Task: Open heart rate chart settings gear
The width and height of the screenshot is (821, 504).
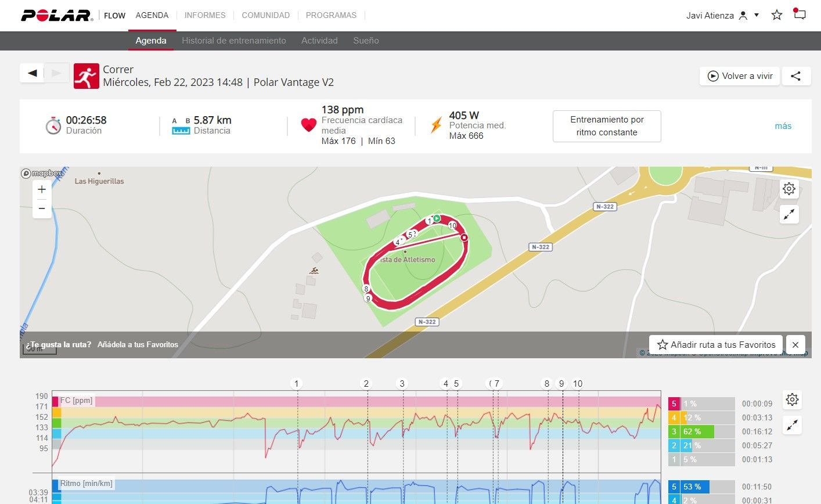Action: tap(792, 399)
